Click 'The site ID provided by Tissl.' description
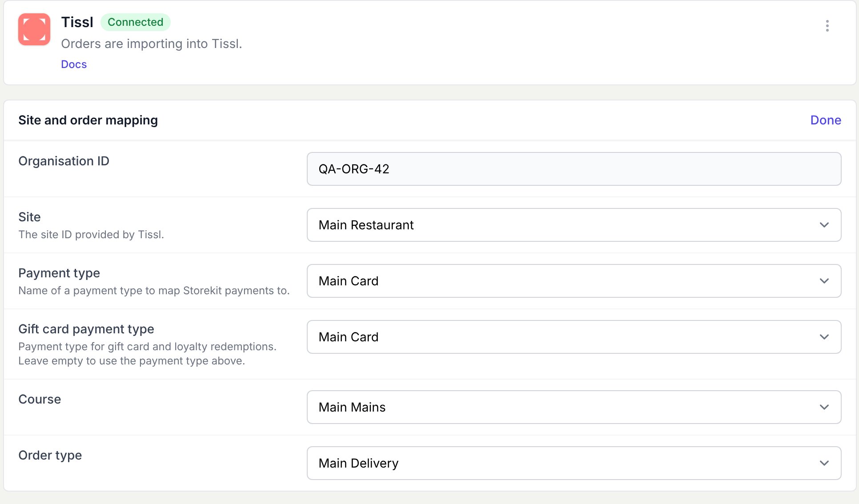Viewport: 859px width, 504px height. point(91,235)
